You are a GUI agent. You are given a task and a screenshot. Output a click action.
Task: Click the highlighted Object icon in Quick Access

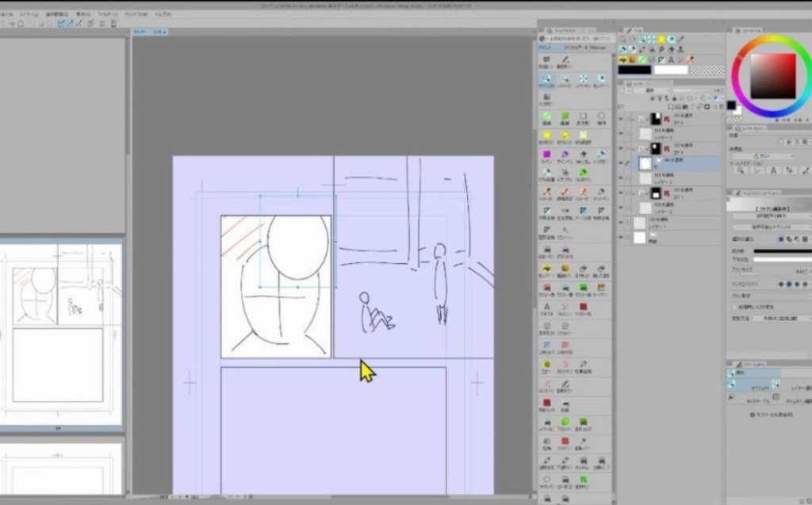(547, 79)
